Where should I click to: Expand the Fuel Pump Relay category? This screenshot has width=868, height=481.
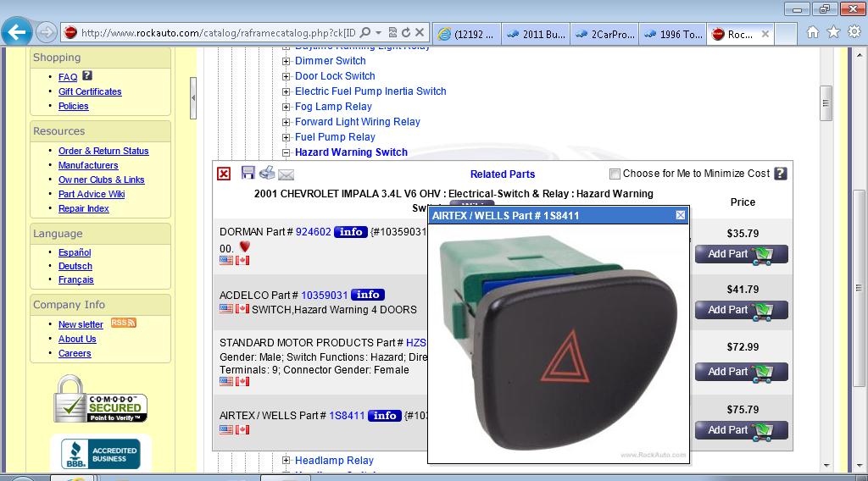(286, 137)
